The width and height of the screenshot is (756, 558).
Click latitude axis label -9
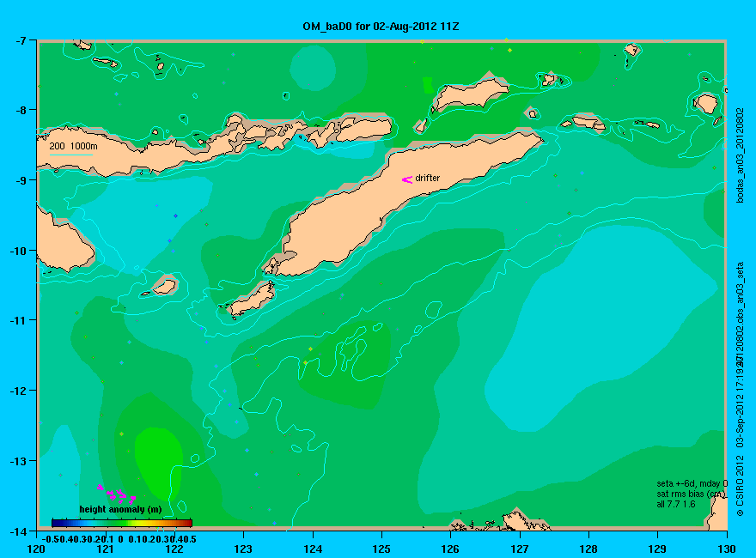tap(19, 180)
